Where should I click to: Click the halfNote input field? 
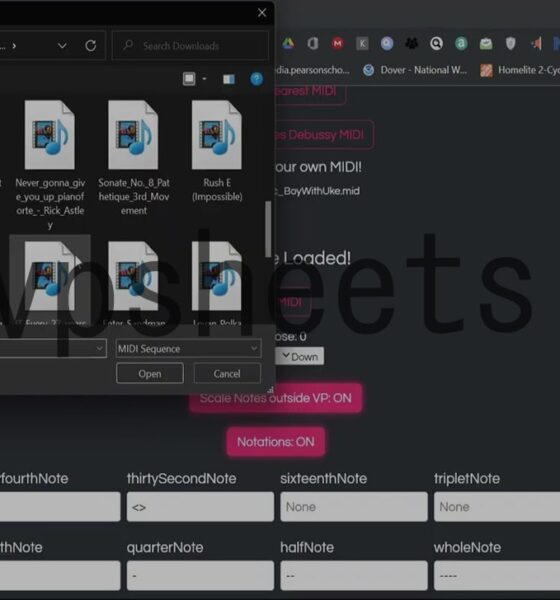[x=354, y=576]
